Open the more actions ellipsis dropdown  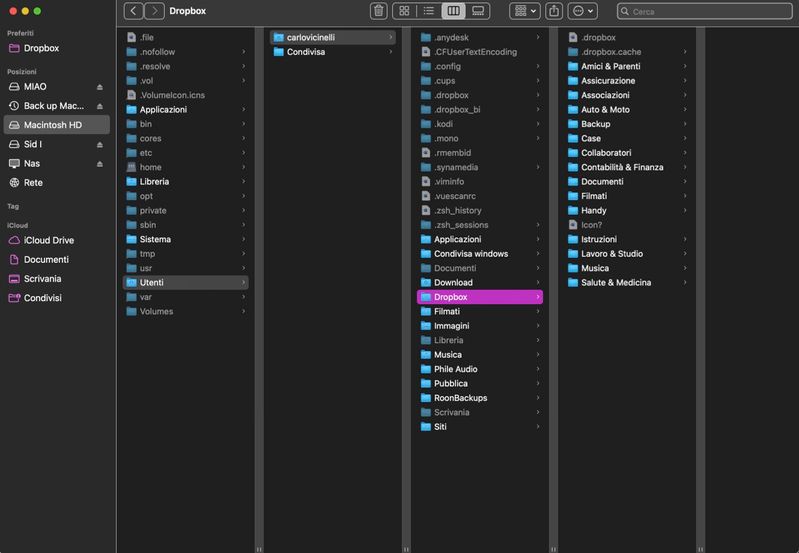coord(583,11)
